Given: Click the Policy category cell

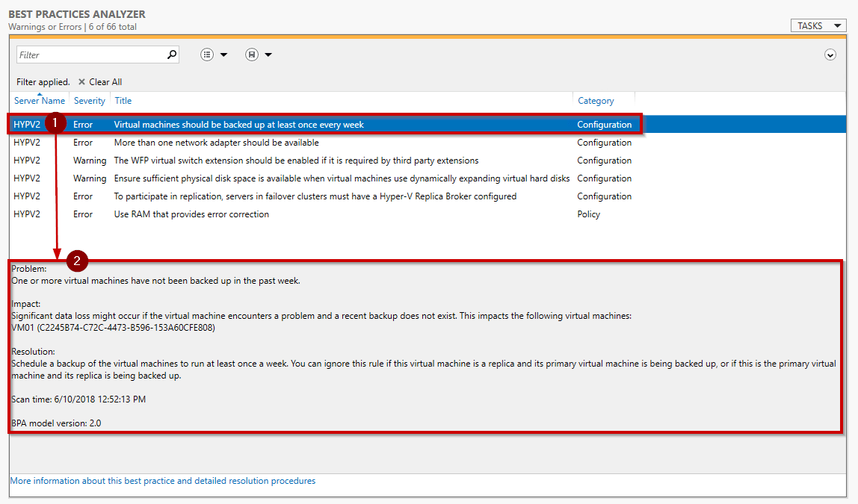Looking at the screenshot, I should point(589,214).
